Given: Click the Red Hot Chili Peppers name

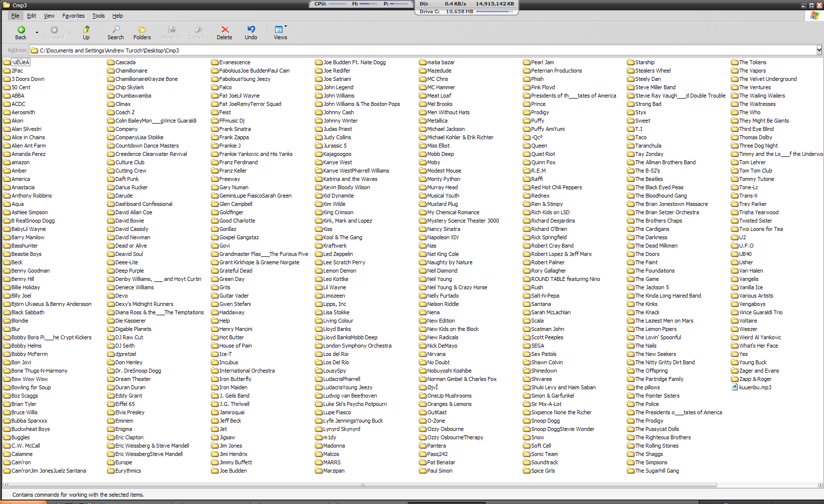Looking at the screenshot, I should (x=557, y=187).
